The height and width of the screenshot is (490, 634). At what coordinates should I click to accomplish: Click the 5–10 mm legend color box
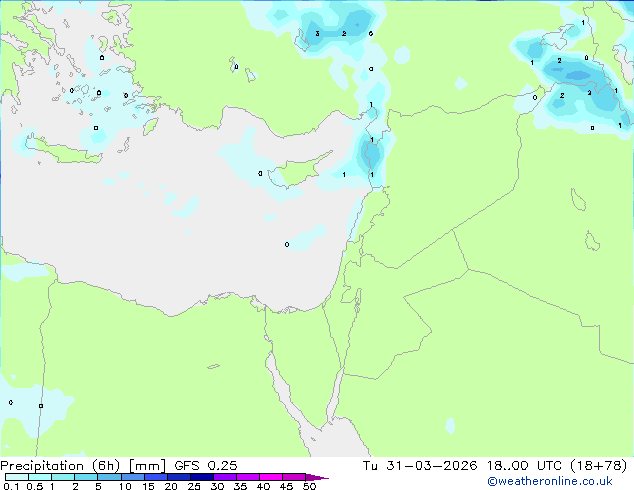tap(109, 477)
